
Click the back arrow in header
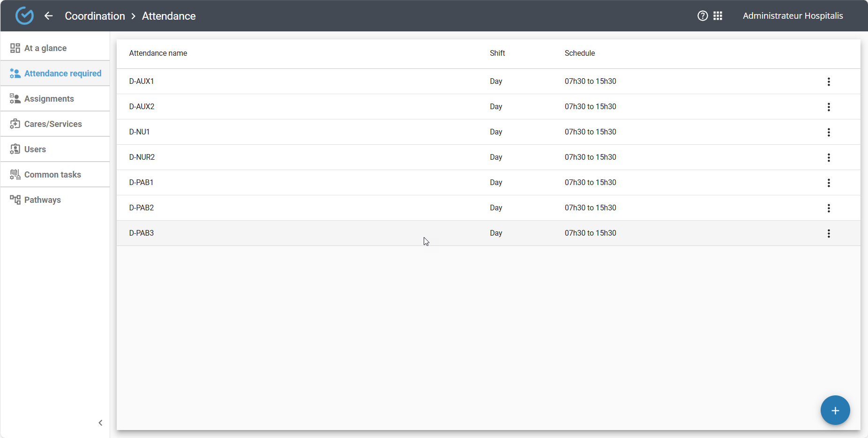(x=48, y=16)
